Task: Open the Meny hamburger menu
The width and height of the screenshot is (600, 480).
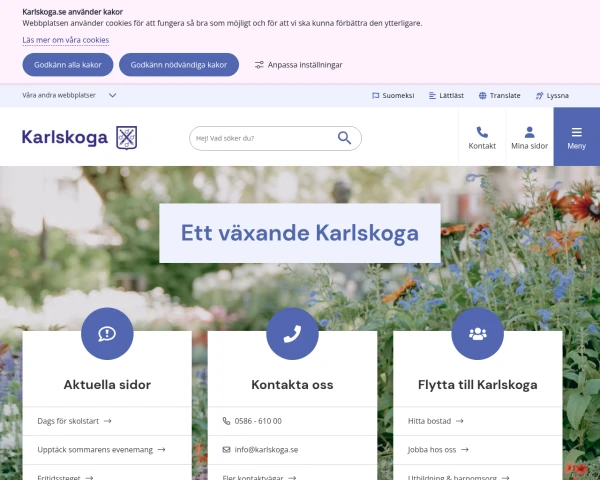Action: (x=577, y=137)
